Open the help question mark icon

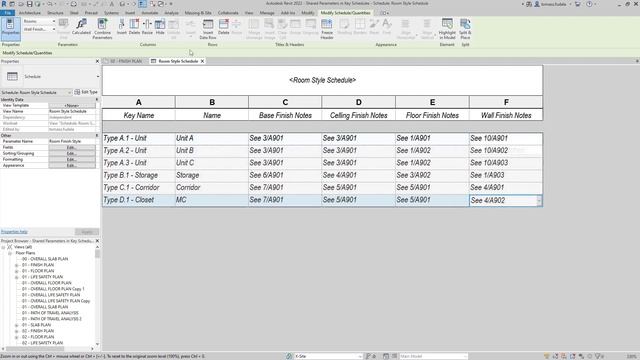point(589,4)
